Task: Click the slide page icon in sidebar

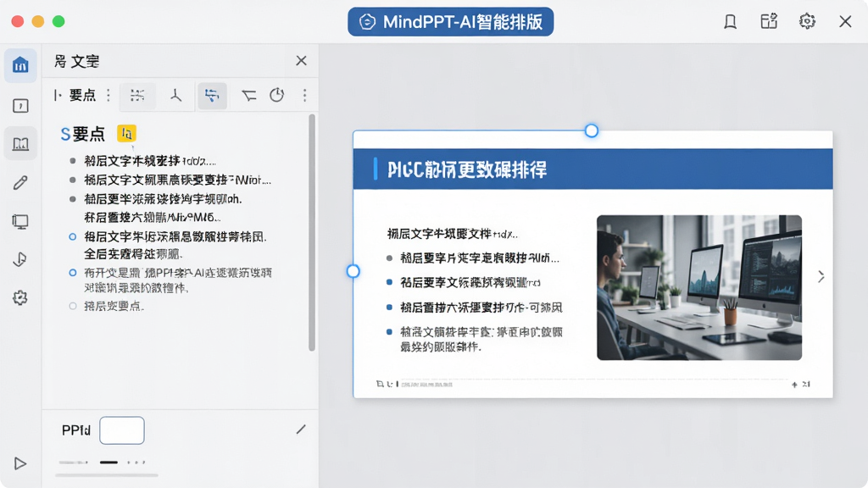Action: click(x=20, y=106)
